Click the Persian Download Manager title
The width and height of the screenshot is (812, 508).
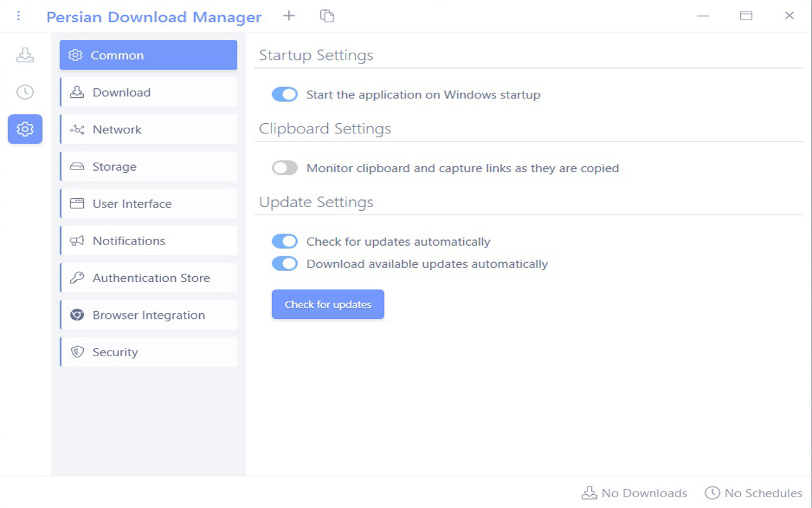tap(154, 17)
